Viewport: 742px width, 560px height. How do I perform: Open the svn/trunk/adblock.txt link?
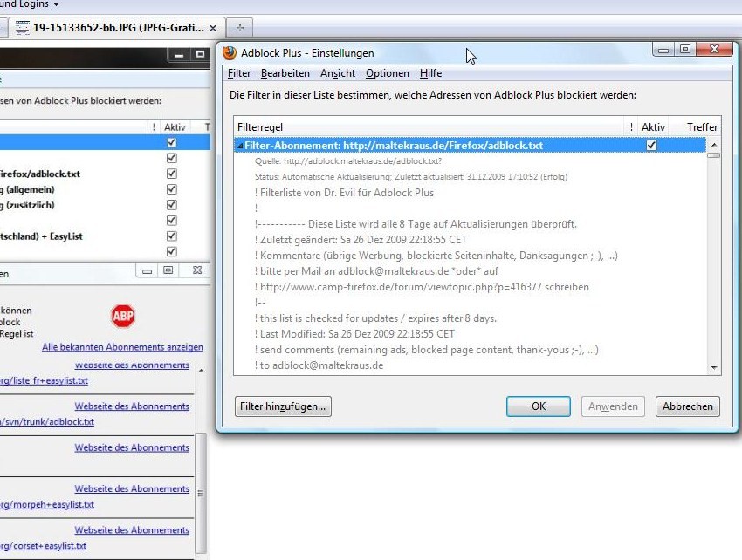pos(47,422)
